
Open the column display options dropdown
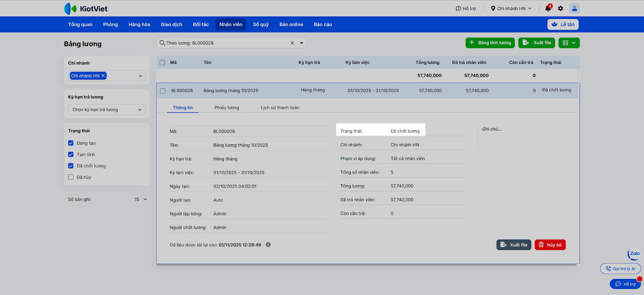[569, 43]
